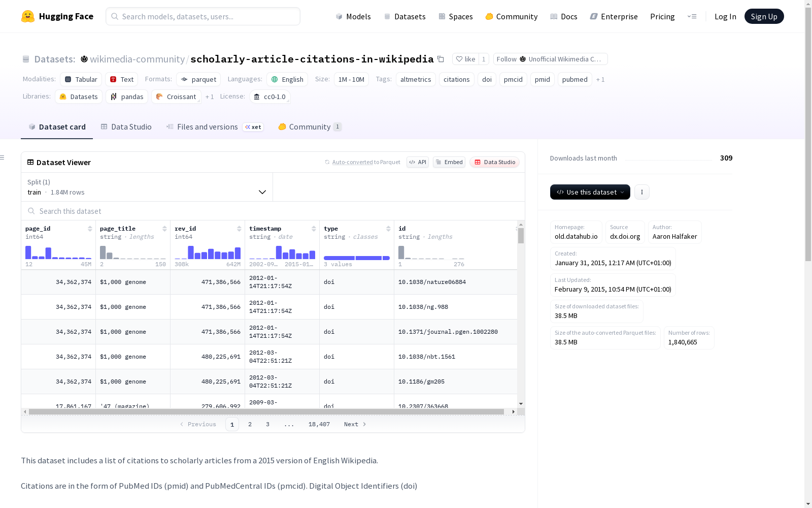
Task: Toggle the left sidebar outline icon
Action: point(3,157)
